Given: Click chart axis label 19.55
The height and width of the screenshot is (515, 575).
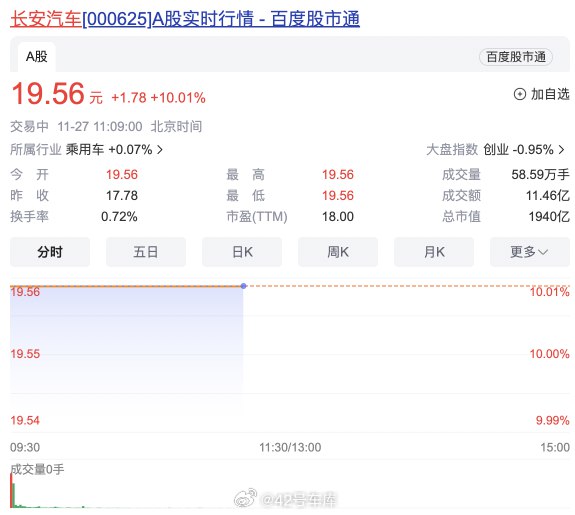Looking at the screenshot, I should tap(25, 354).
